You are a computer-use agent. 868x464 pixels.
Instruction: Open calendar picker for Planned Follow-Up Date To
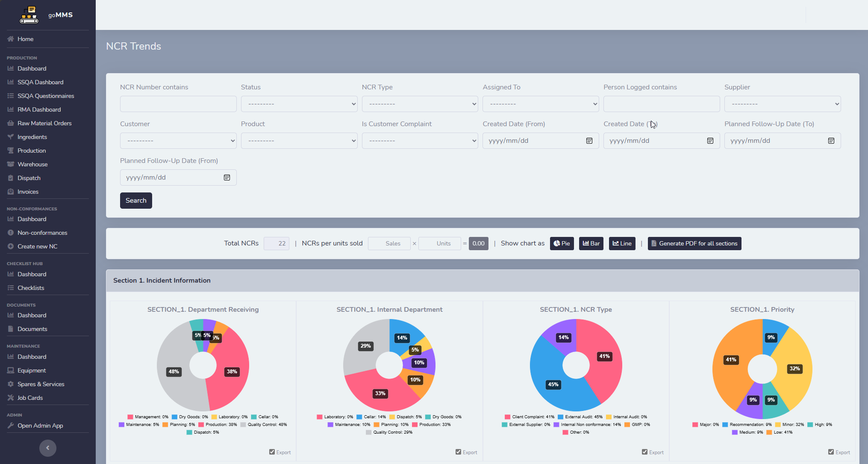[831, 141]
